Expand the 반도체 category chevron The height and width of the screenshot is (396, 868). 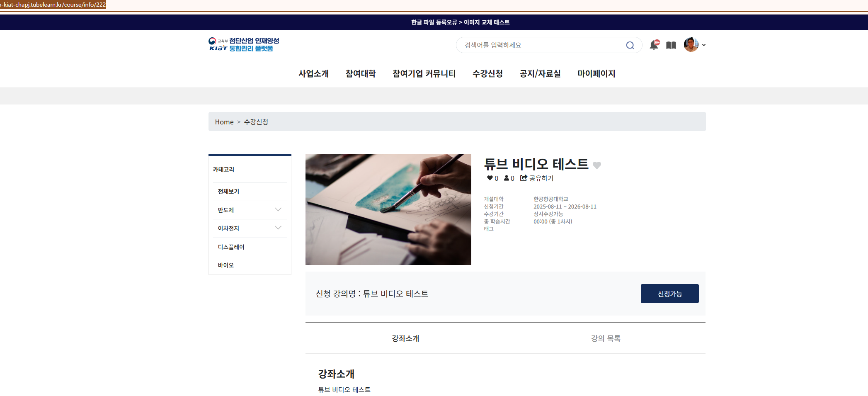coord(278,210)
